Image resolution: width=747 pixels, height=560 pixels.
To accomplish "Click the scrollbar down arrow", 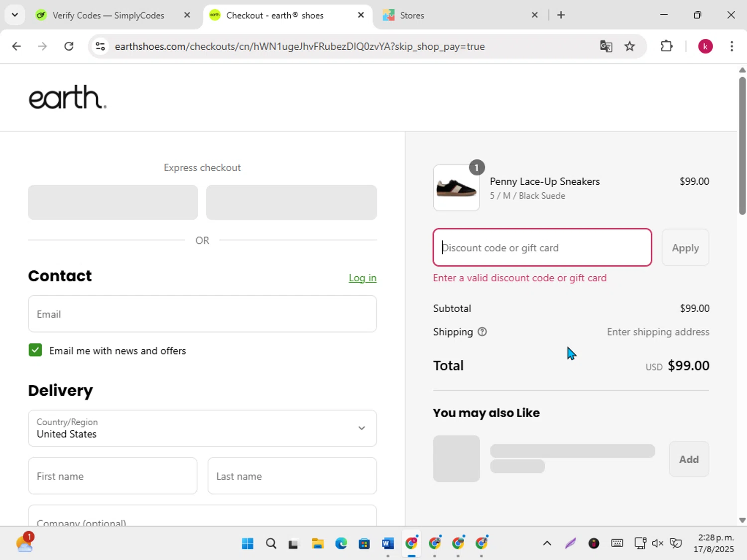I will [742, 520].
